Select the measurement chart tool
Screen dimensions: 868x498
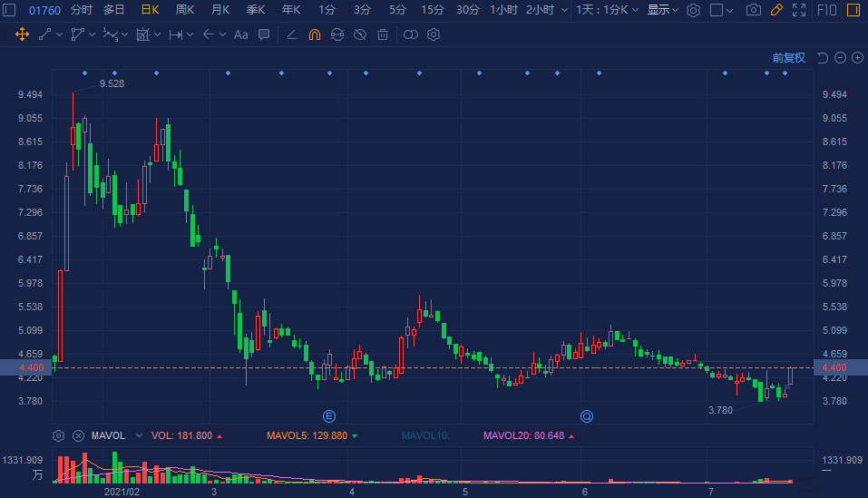pos(142,34)
